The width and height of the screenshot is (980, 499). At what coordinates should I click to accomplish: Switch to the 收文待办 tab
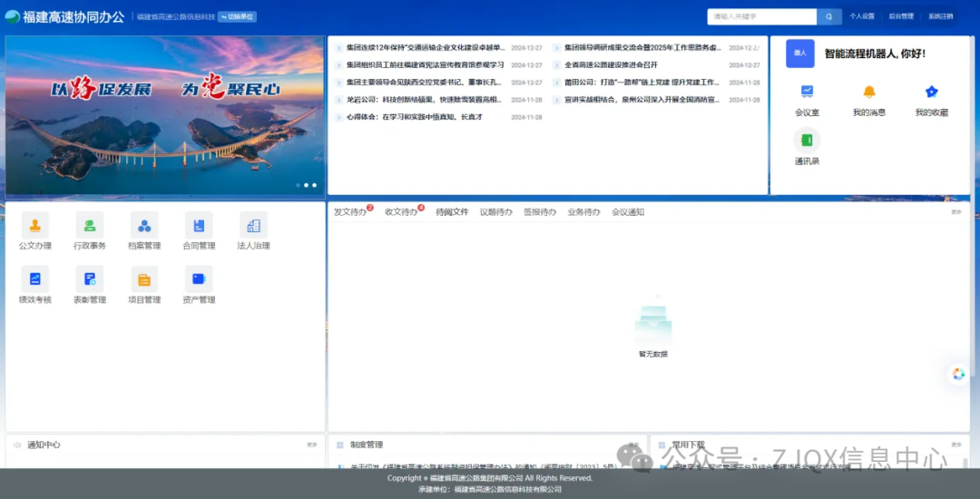pyautogui.click(x=401, y=212)
